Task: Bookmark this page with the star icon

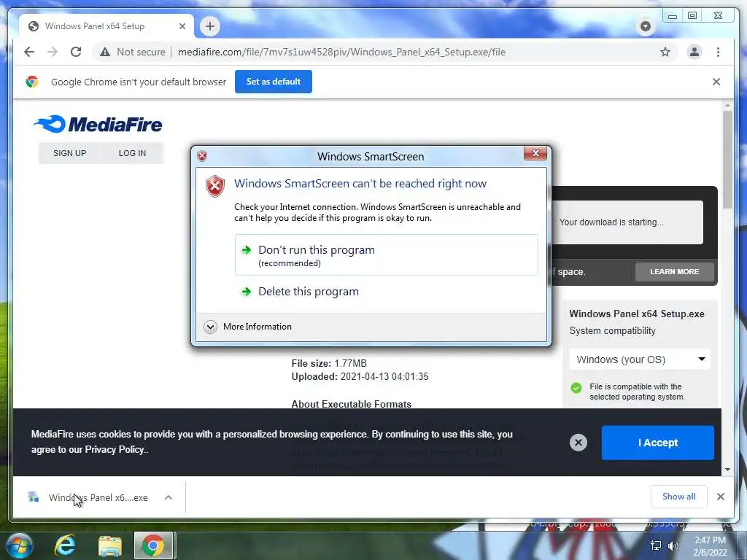Action: pyautogui.click(x=665, y=52)
